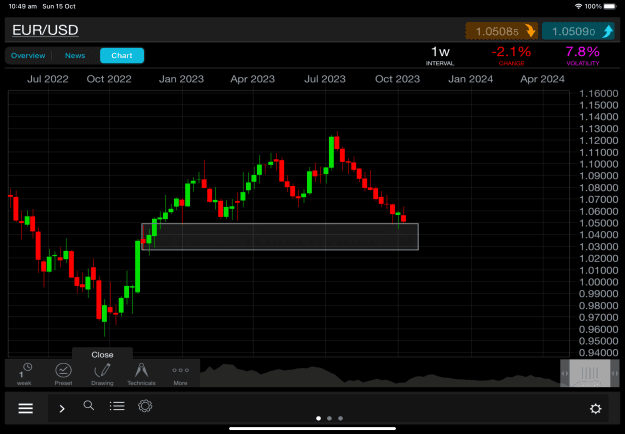Tap the 1w interval indicator
Screen dimensions: 625x434
click(440, 55)
